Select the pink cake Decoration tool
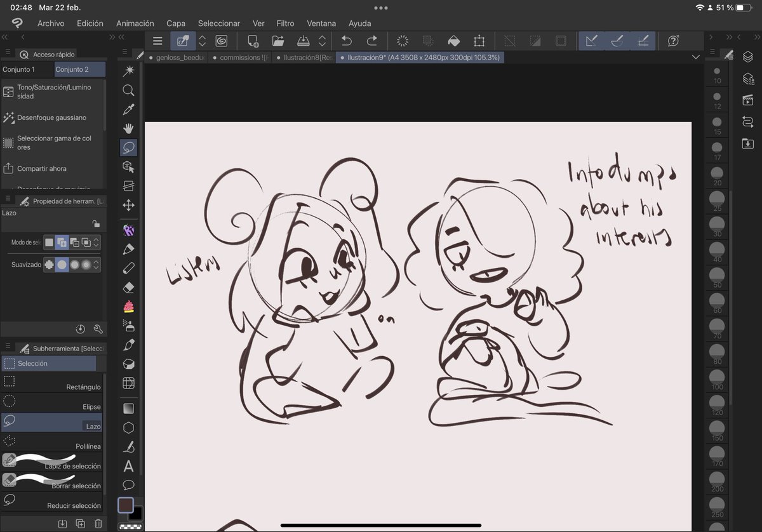 click(129, 307)
